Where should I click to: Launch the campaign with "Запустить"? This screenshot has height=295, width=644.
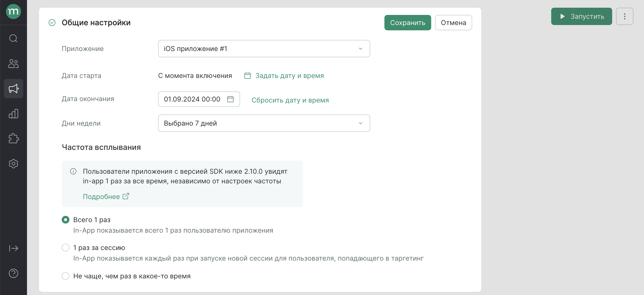582,16
